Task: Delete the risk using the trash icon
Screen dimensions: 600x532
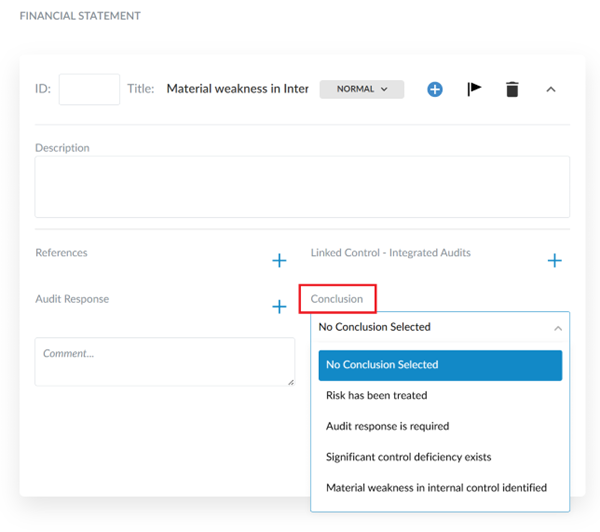Action: click(512, 89)
